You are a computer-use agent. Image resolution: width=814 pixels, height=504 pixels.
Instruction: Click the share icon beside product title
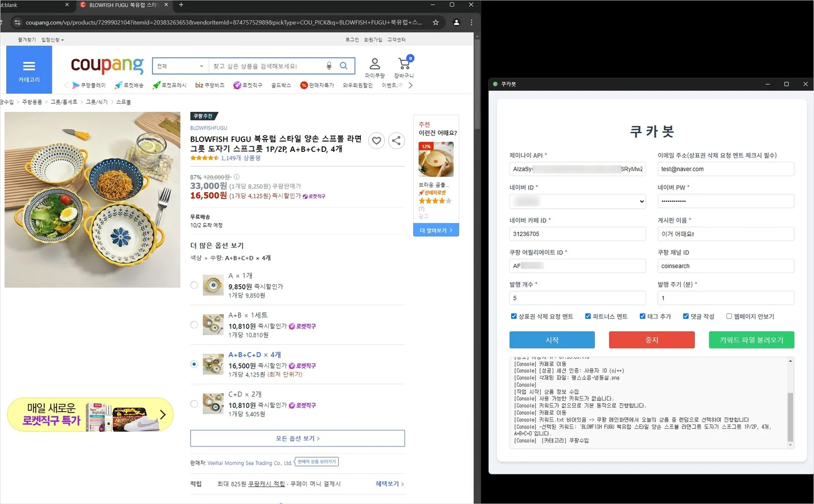[x=397, y=141]
